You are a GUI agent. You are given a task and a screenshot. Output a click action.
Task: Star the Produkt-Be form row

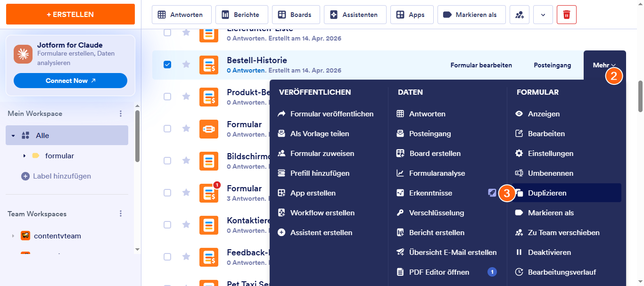click(186, 97)
